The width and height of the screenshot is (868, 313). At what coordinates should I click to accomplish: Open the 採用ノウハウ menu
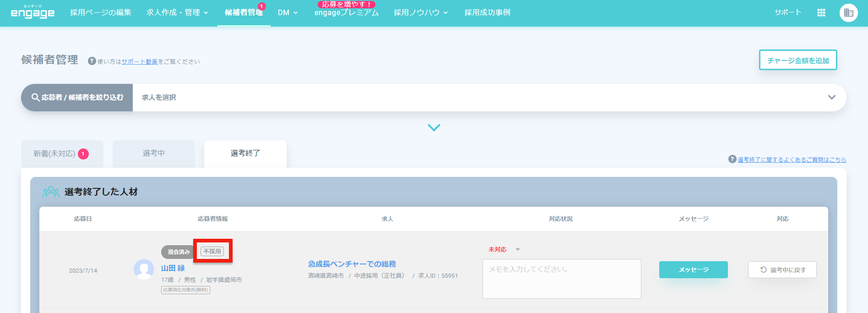[x=421, y=12]
